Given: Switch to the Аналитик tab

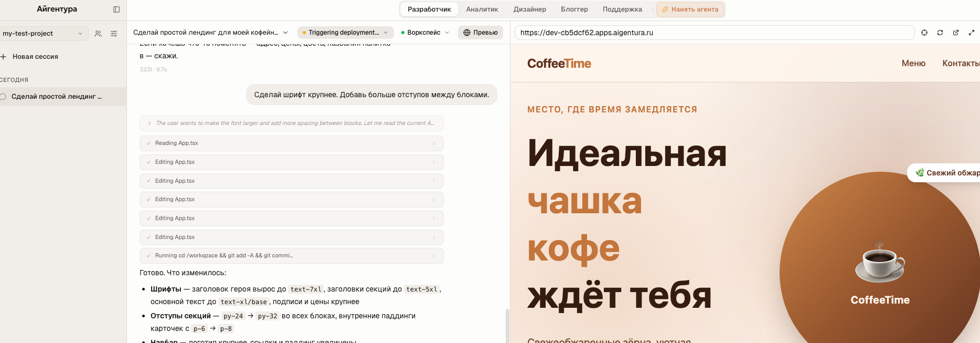Looking at the screenshot, I should 482,9.
